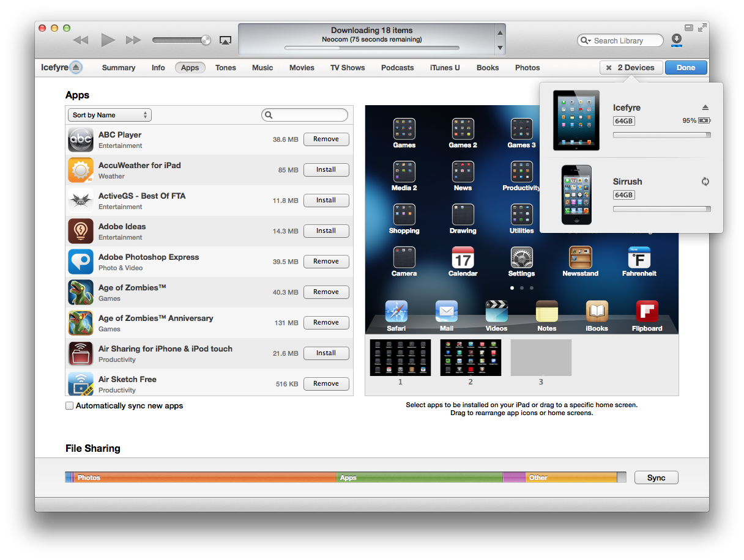Screen dimensions: 744x560
Task: Start playback with the play button
Action: pos(108,40)
